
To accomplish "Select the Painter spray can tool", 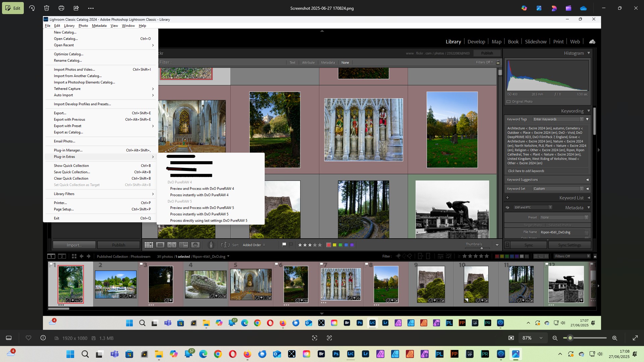I will (211, 245).
